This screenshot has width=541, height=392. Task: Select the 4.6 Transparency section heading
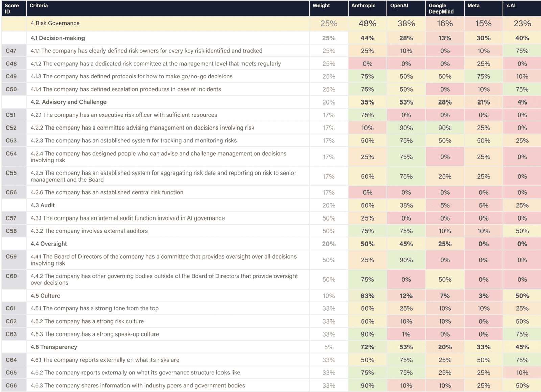54,347
